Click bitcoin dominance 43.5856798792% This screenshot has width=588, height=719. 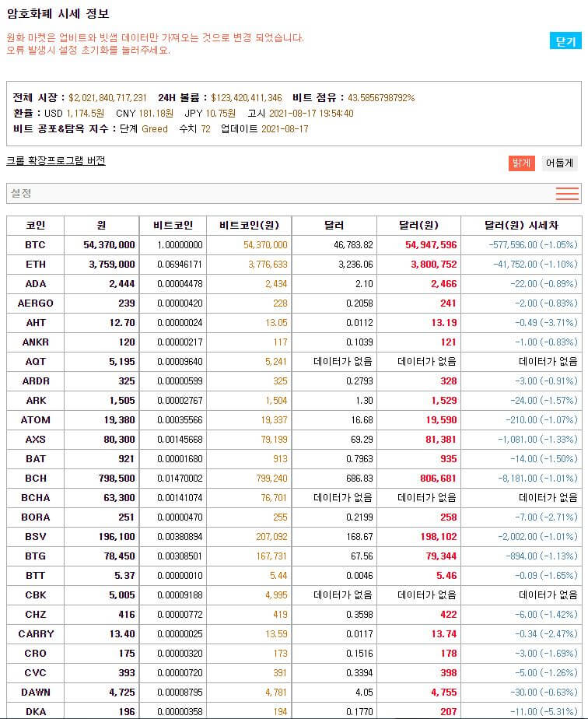381,98
